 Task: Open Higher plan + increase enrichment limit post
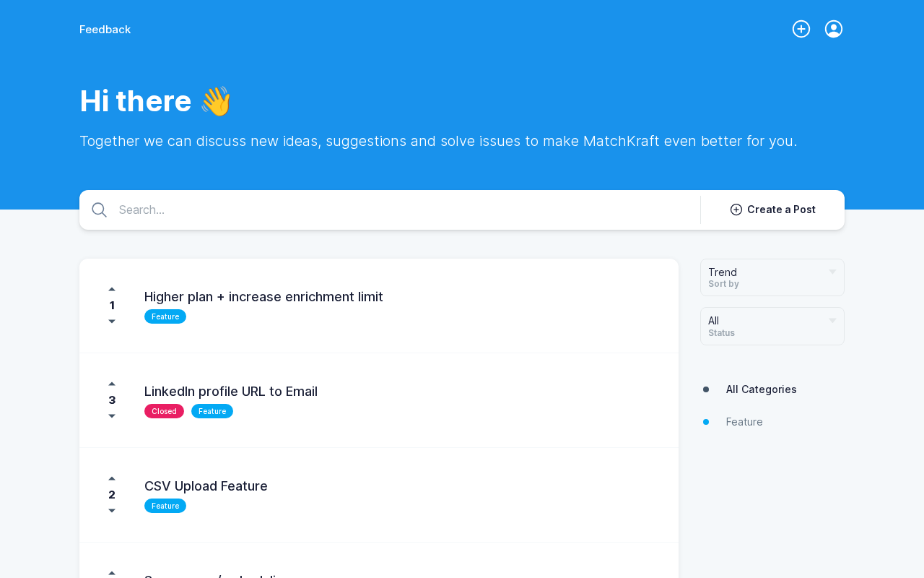click(x=263, y=297)
